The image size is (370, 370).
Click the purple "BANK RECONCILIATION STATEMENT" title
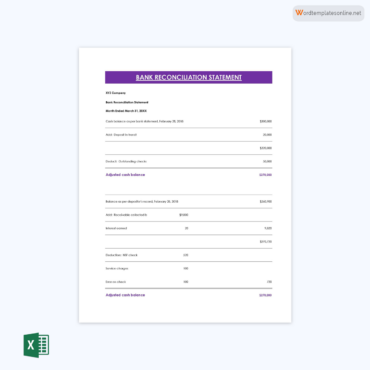click(x=189, y=77)
